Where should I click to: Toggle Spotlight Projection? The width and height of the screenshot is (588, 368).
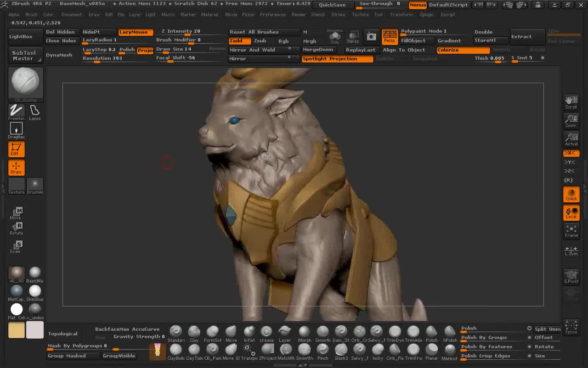tap(337, 59)
